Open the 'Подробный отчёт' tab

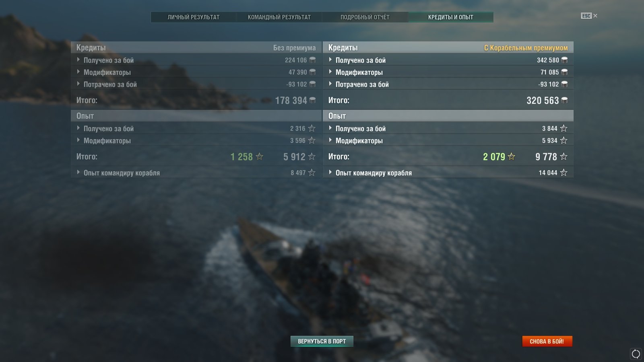pos(365,17)
